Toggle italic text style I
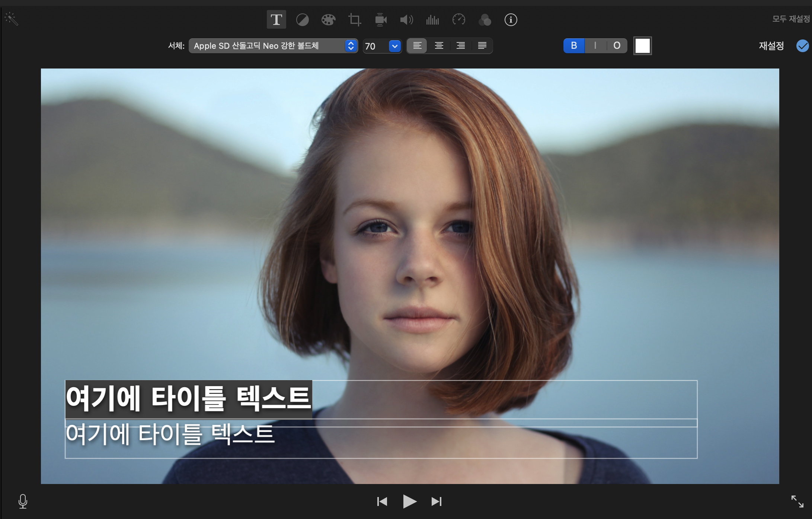 [595, 46]
